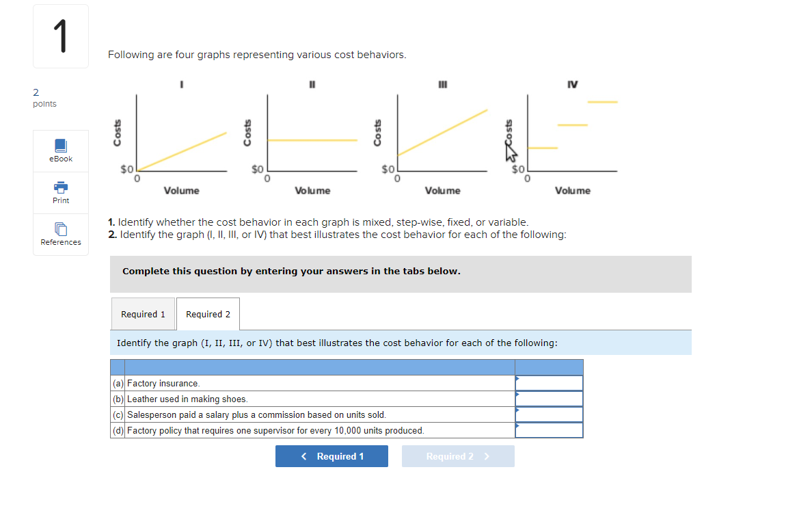Select the Required 2 tab
The image size is (812, 515).
tap(208, 314)
